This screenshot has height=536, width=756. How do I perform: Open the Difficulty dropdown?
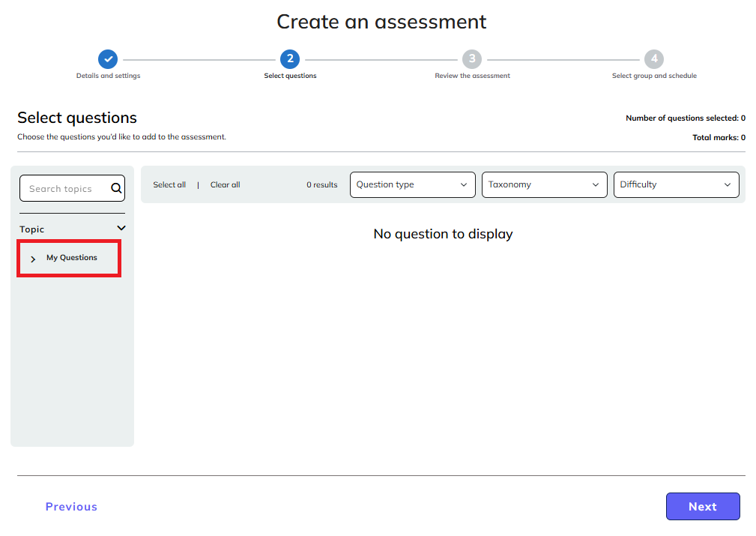pyautogui.click(x=677, y=184)
